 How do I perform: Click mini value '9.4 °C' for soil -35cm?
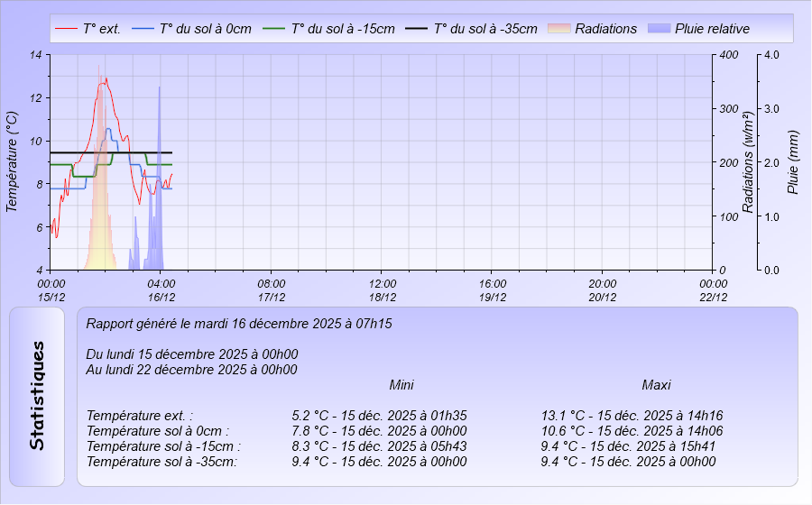point(379,462)
